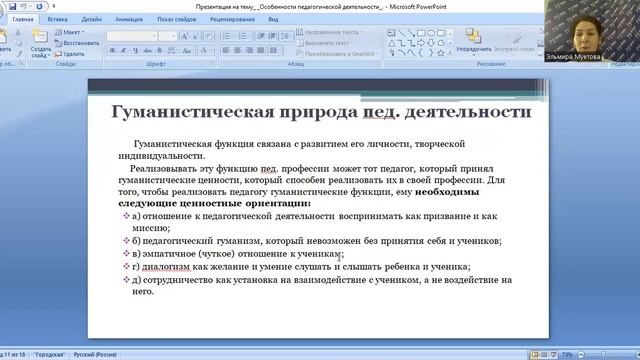The width and height of the screenshot is (640, 360).
Task: Toggle justify text alignment
Action: pos(261,51)
